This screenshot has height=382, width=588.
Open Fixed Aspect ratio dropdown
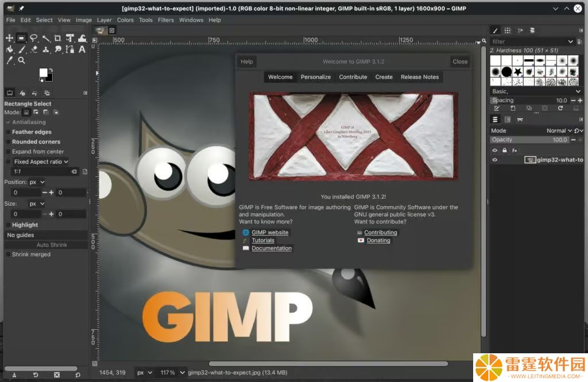pos(41,162)
